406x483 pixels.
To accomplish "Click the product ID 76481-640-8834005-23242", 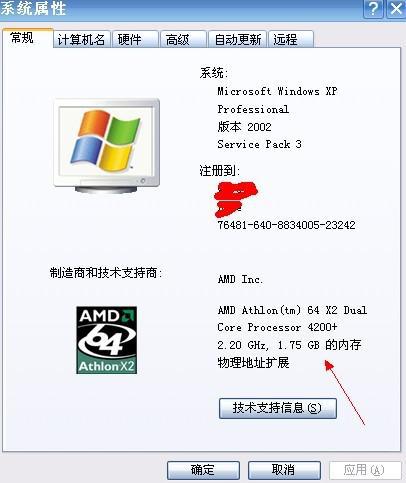I will (x=286, y=225).
